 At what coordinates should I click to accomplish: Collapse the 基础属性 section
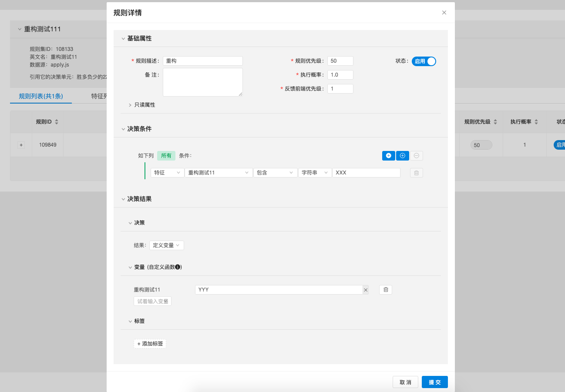(124, 39)
